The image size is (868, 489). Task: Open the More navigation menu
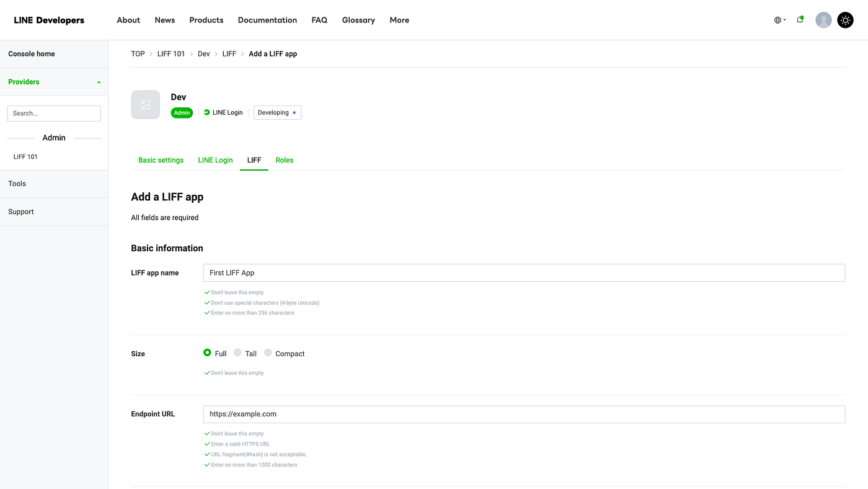click(x=399, y=20)
